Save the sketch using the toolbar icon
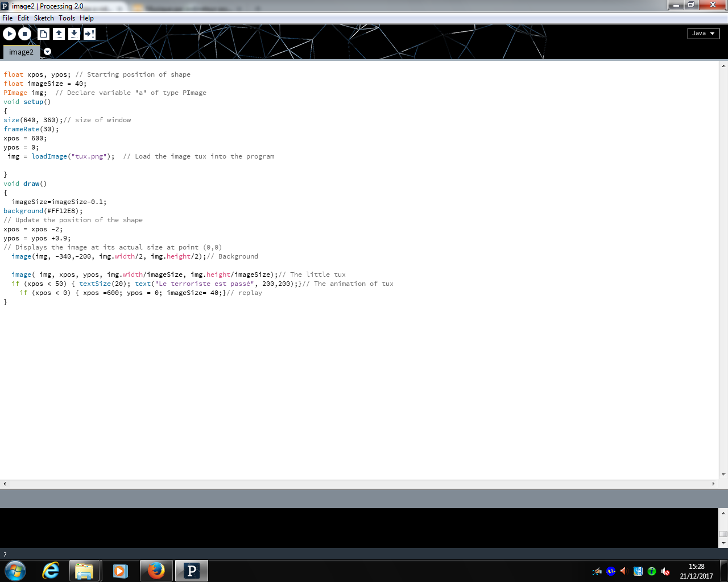Viewport: 728px width, 582px height. (74, 34)
